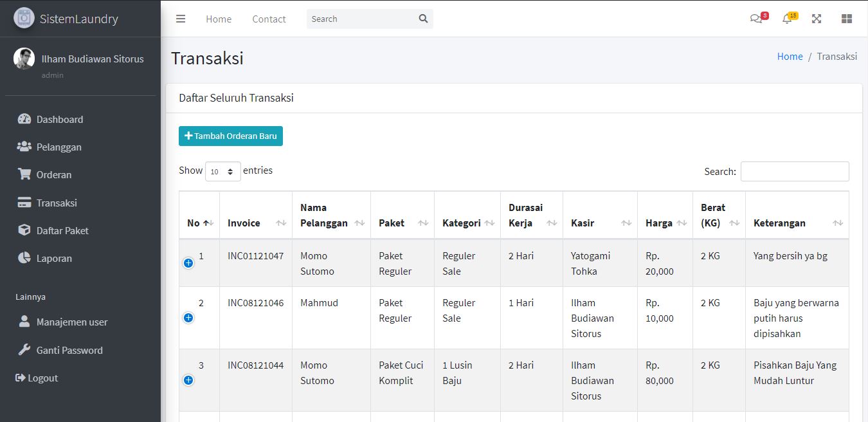This screenshot has height=422, width=868.
Task: Click the table Search input field
Action: click(x=795, y=171)
